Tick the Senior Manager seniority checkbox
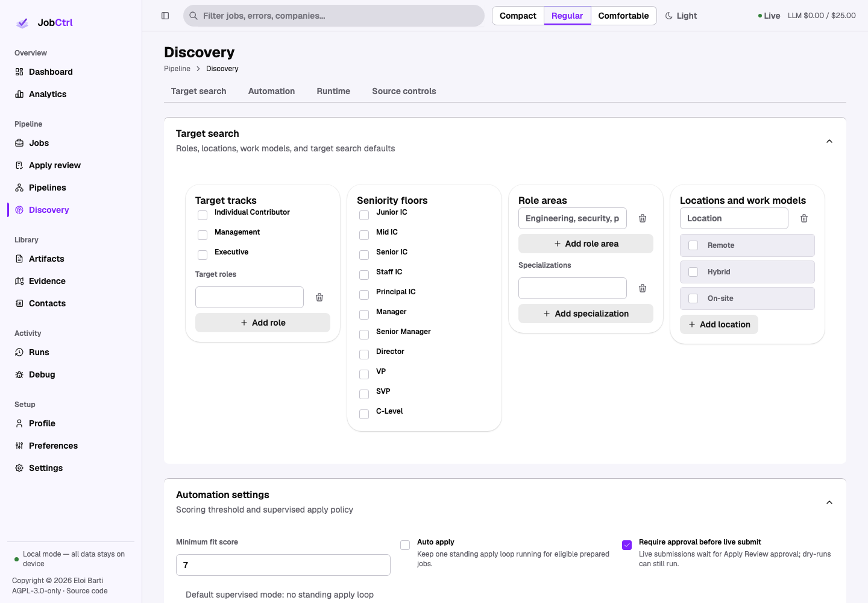Viewport: 868px width, 603px height. click(x=364, y=335)
